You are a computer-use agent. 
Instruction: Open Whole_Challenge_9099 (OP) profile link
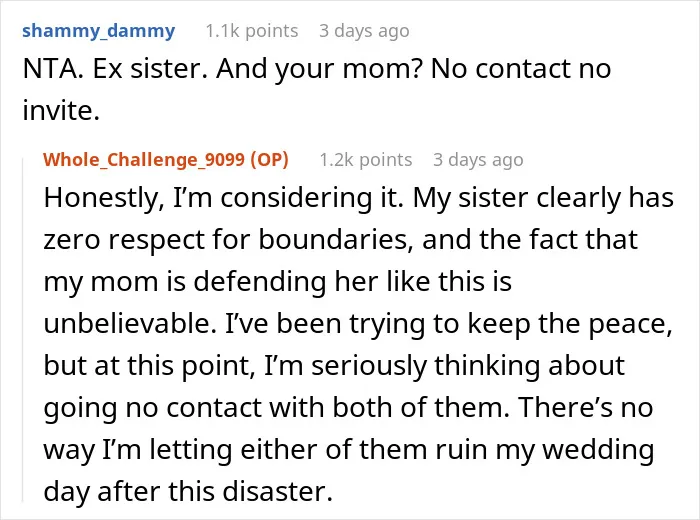pos(166,160)
